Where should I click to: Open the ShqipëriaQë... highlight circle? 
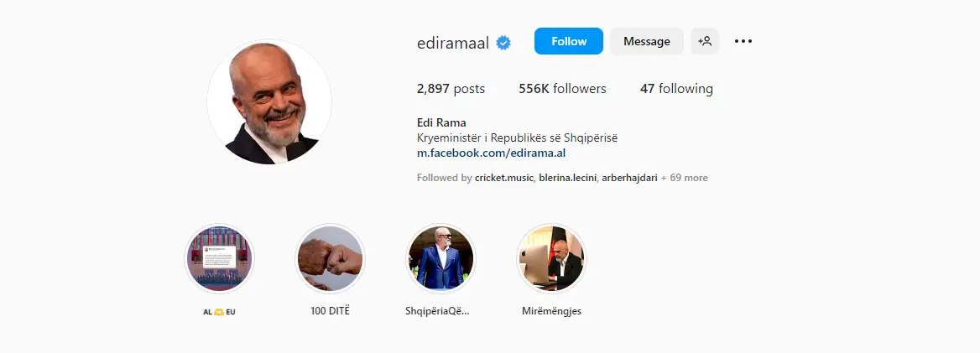(440, 258)
